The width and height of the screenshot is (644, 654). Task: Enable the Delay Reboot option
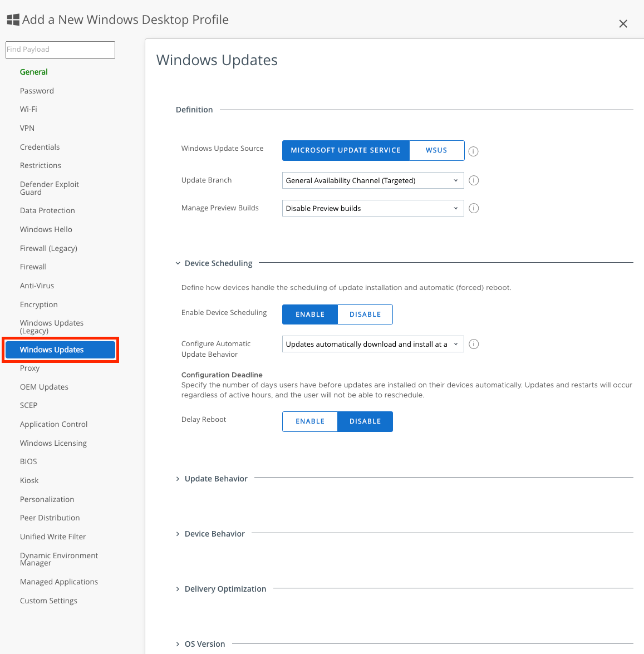(310, 421)
